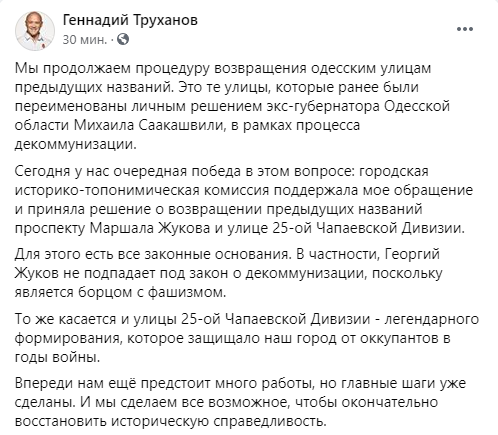This screenshot has height=435, width=498.
Task: Click the line mentioning 'проспекту Маршала Жукова'
Action: (240, 228)
